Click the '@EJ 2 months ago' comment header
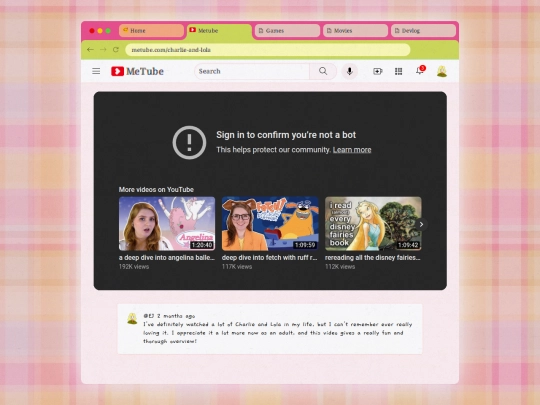 [169, 316]
